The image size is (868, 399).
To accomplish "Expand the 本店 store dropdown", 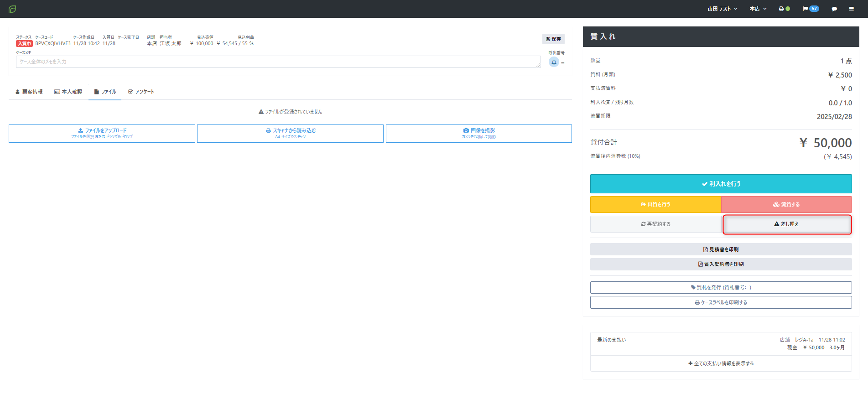I will pos(758,9).
